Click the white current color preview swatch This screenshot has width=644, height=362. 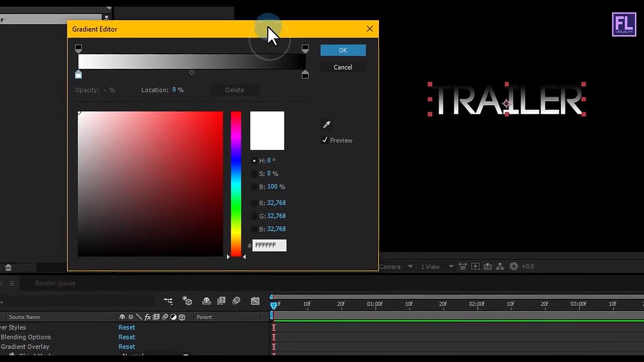pyautogui.click(x=267, y=131)
